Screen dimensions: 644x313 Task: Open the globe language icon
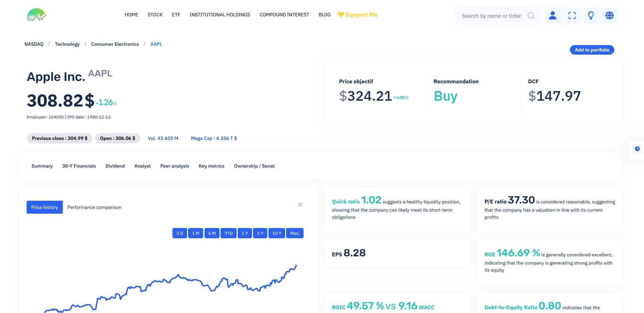pos(610,15)
